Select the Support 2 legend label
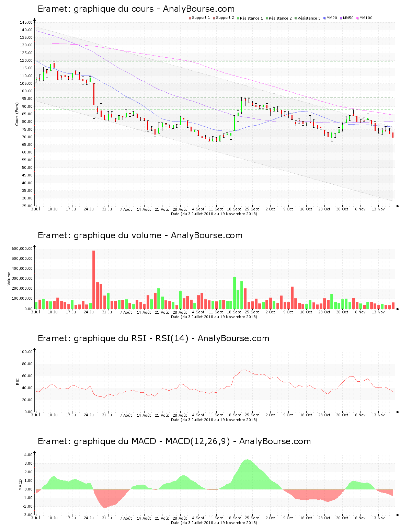The height and width of the screenshot is (532, 412). (x=225, y=18)
